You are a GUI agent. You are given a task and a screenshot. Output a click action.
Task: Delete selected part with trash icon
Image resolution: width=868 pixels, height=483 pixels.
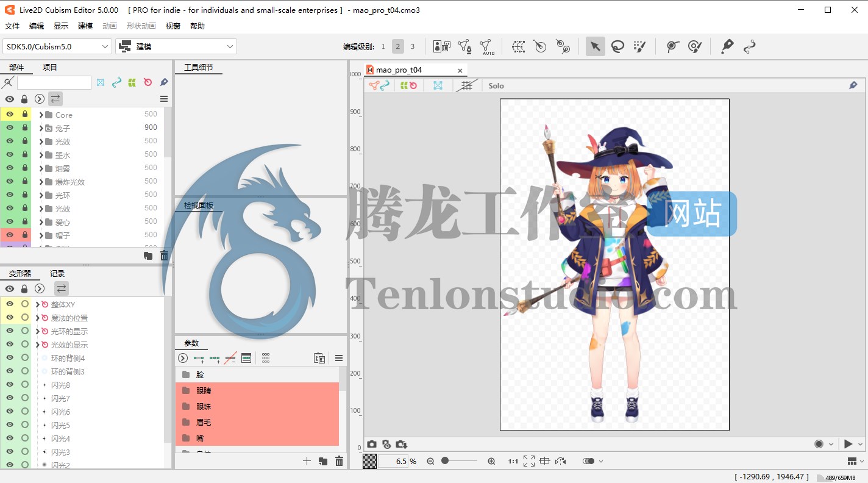(x=164, y=256)
